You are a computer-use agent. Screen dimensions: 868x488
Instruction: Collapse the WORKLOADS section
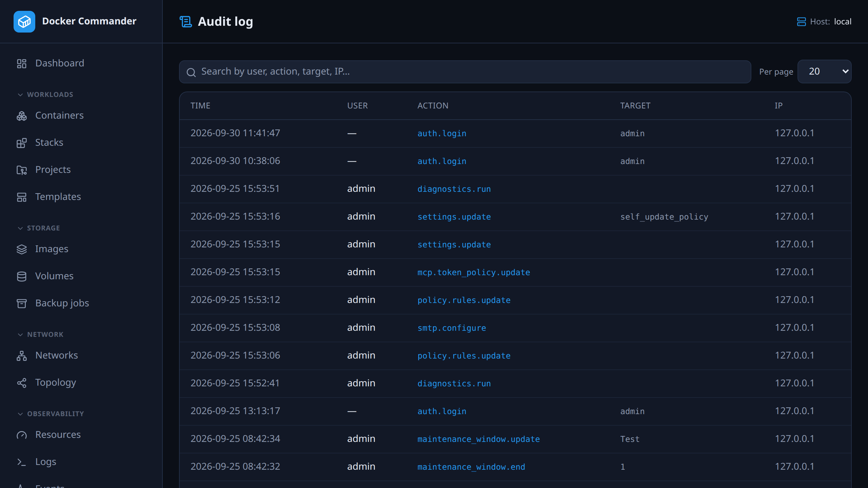click(45, 95)
